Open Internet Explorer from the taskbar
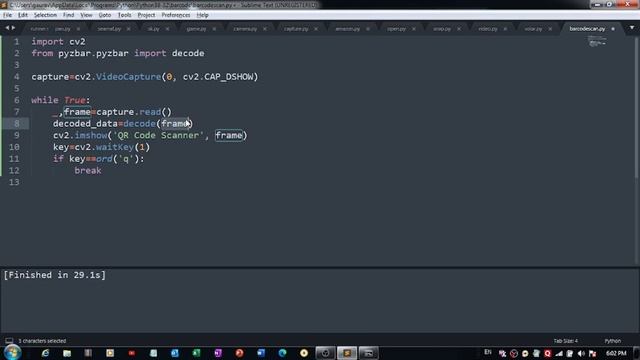Screen dimensions: 640x360 click(45, 353)
